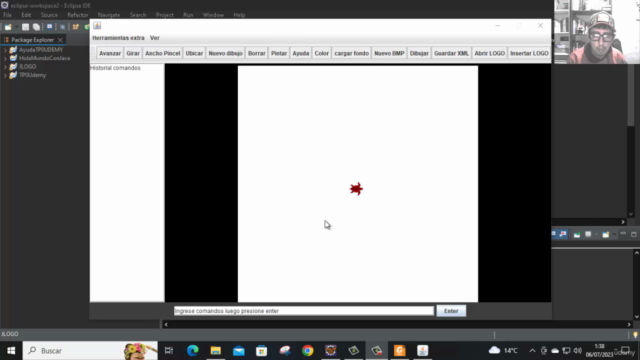Image resolution: width=640 pixels, height=360 pixels.
Task: Expand the AyudaTP0UDEMY project
Action: click(x=5, y=50)
